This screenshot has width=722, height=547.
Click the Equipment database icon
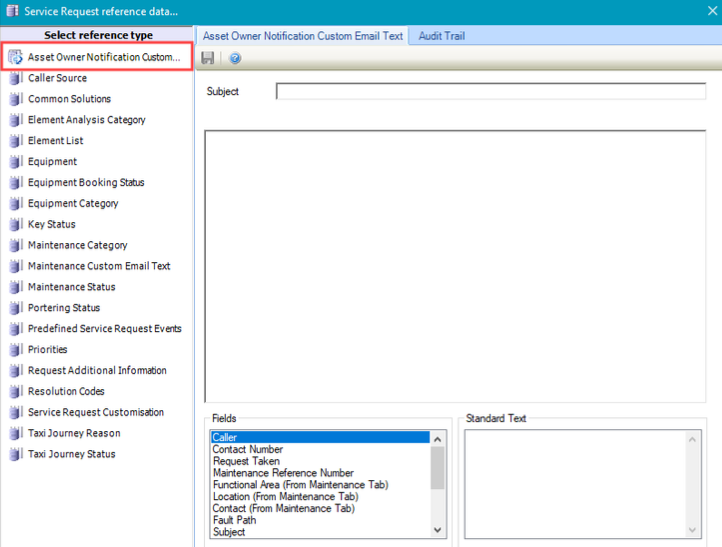pyautogui.click(x=15, y=162)
